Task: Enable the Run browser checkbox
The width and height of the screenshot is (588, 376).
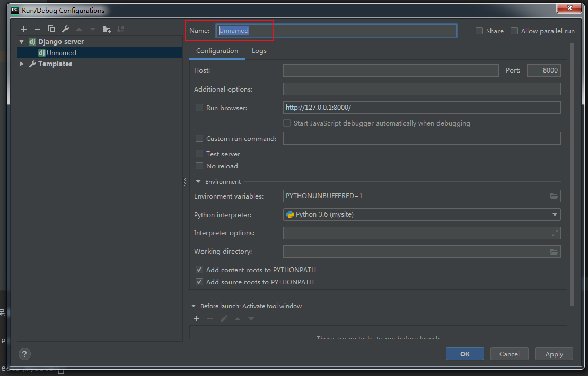Action: click(x=199, y=108)
